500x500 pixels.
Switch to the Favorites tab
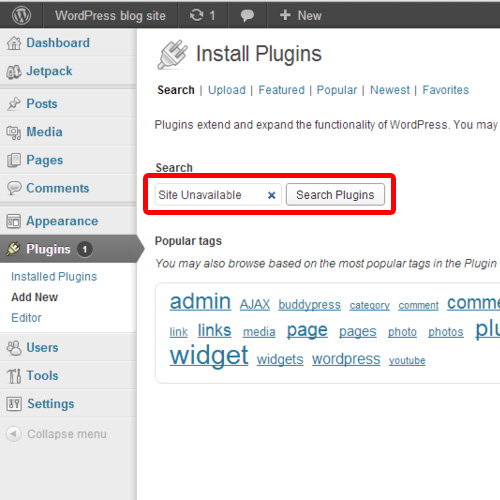click(446, 90)
